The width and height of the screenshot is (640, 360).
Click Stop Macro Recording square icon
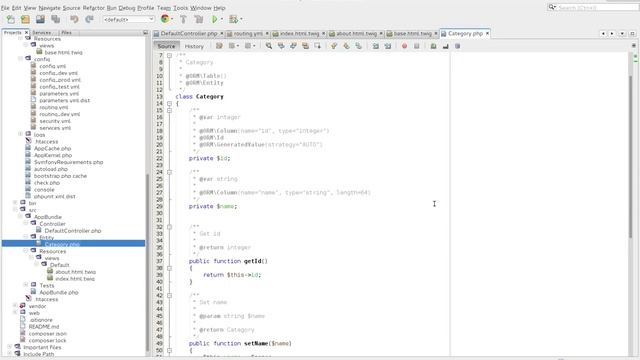point(417,46)
